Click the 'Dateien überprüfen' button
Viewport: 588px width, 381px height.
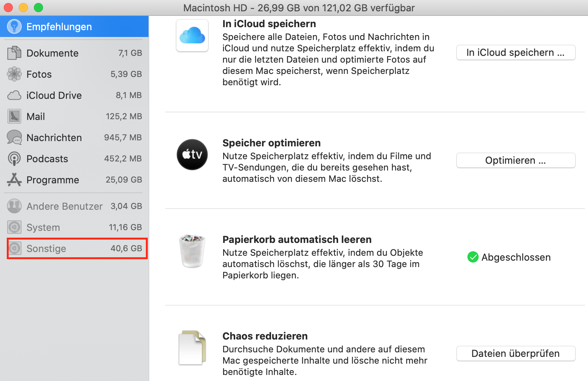click(516, 353)
